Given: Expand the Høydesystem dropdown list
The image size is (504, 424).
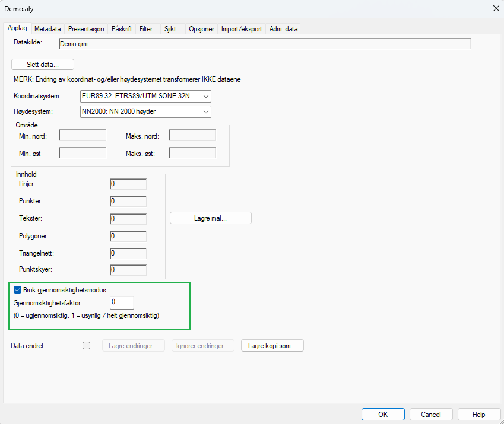Looking at the screenshot, I should point(145,111).
